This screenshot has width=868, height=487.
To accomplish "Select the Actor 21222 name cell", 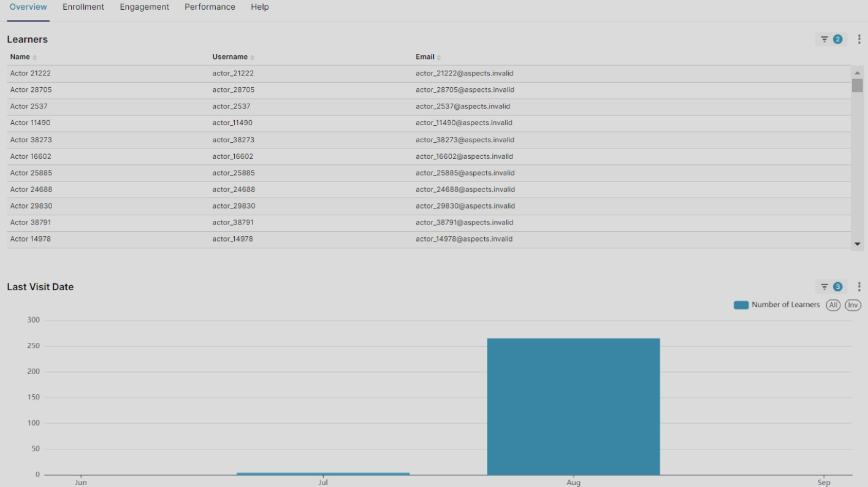I will pos(31,74).
